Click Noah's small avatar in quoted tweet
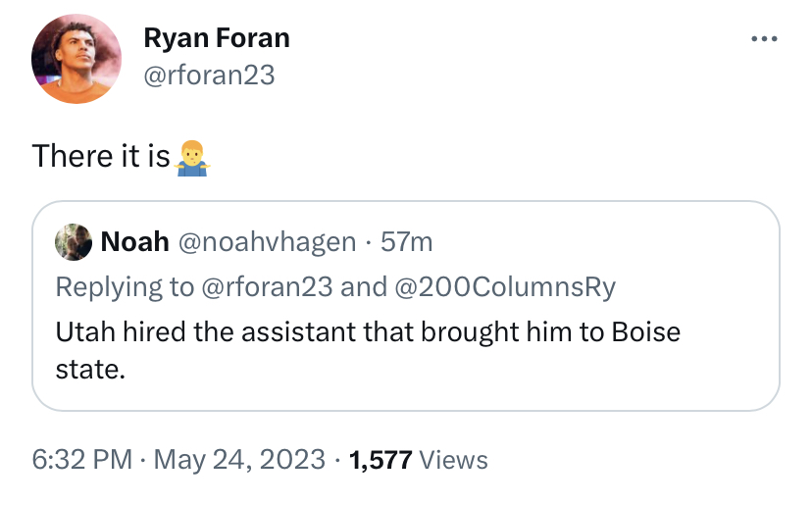Screen dimensions: 812x505 [x=74, y=241]
